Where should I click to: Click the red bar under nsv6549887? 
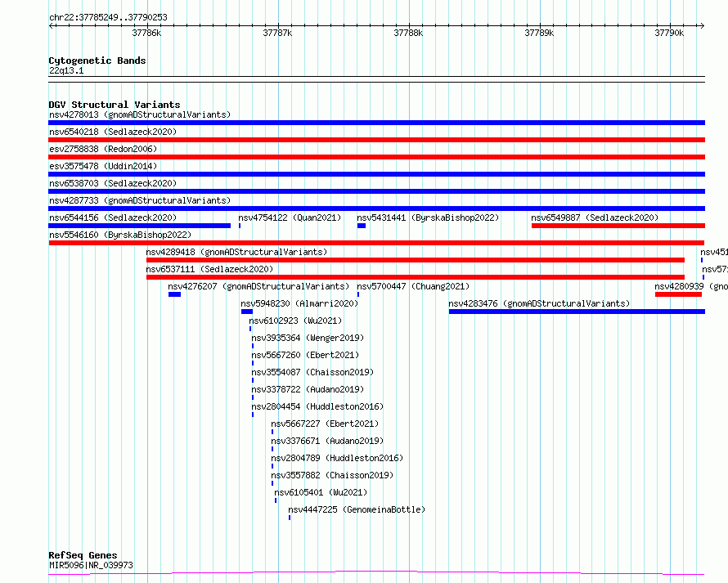click(x=618, y=226)
